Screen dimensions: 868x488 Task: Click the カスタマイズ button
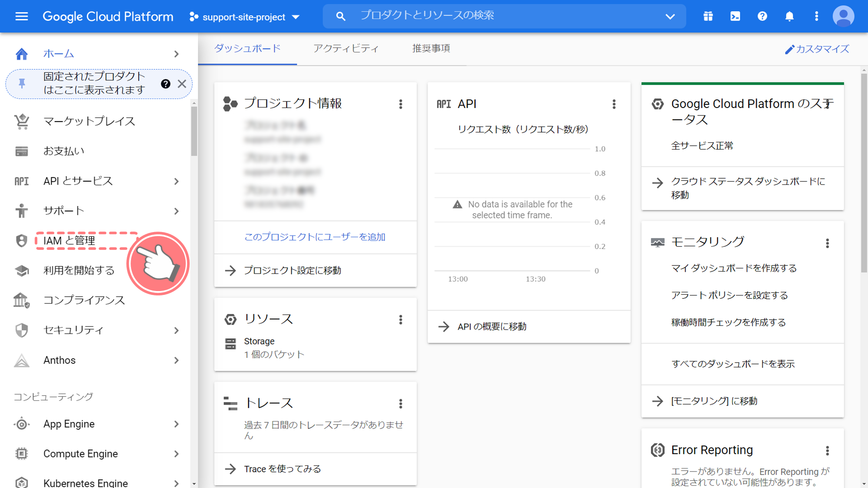tap(817, 49)
